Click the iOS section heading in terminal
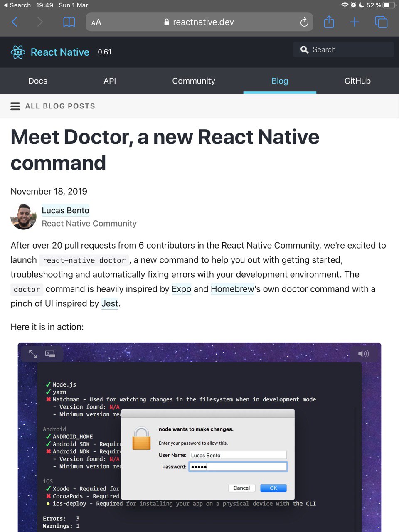Screen dimensions: 399x532 tap(48, 481)
